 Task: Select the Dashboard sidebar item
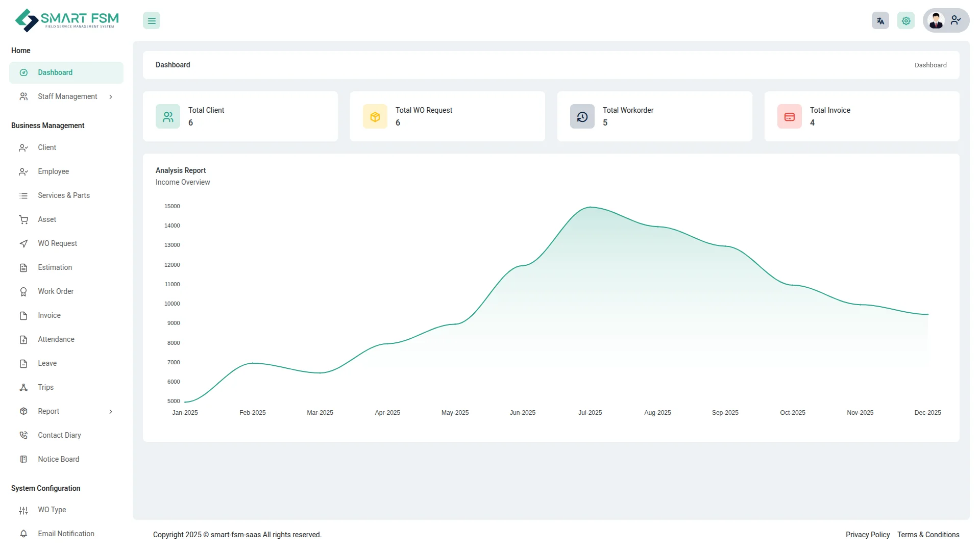point(55,72)
